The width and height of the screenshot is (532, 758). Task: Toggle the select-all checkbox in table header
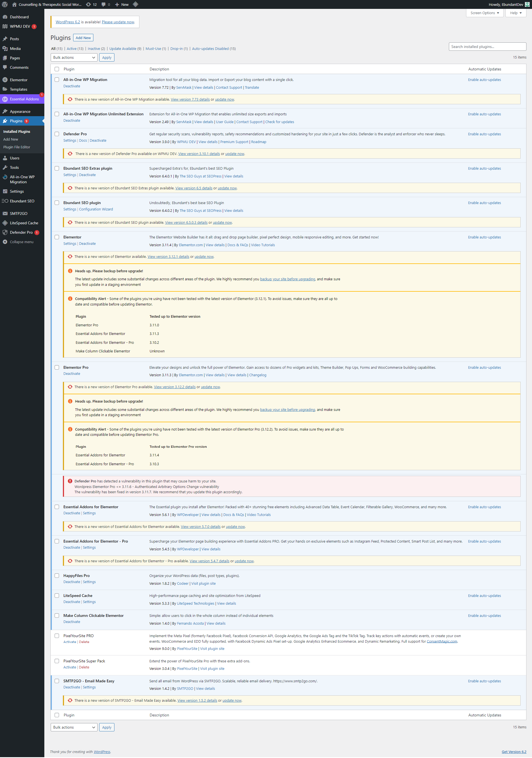57,69
